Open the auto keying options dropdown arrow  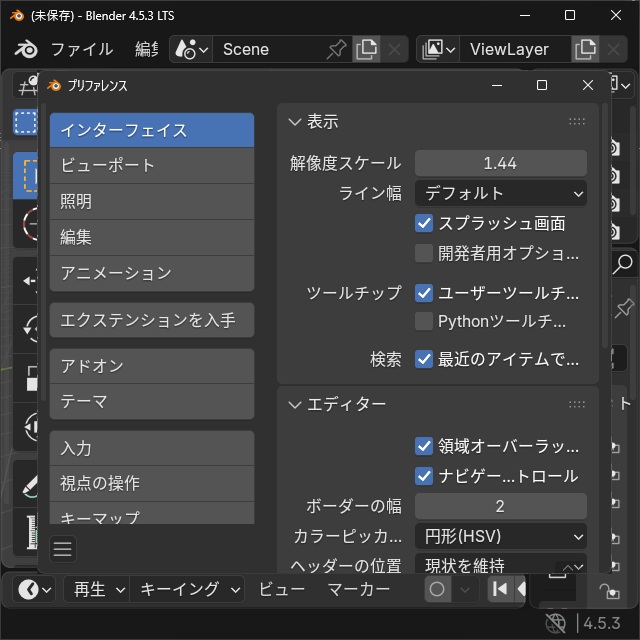[465, 589]
